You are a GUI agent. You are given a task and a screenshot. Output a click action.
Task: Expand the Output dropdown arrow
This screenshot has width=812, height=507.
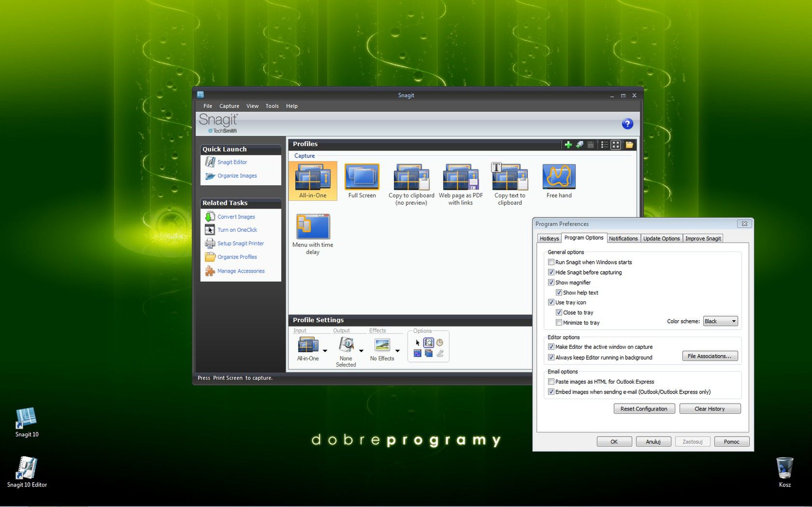pos(361,351)
